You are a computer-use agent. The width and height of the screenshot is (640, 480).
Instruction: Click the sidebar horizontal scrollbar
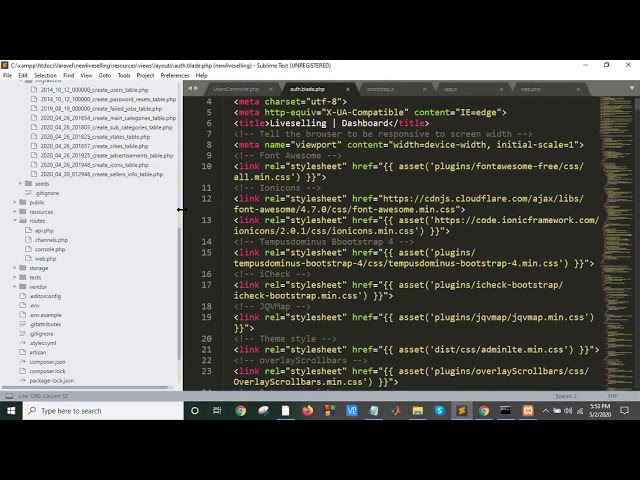(85, 387)
